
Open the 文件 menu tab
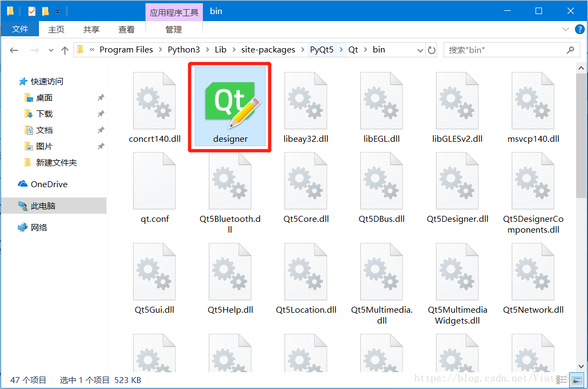tap(20, 29)
